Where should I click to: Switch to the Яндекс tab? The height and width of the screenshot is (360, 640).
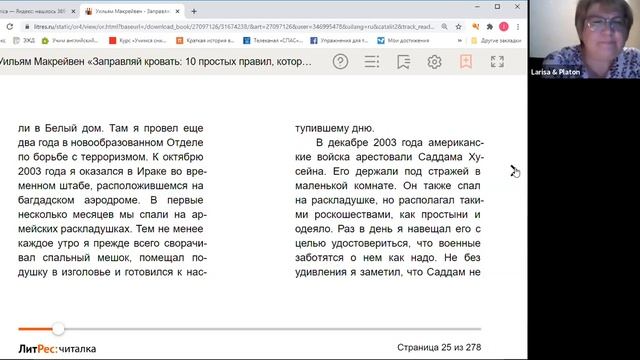35,11
